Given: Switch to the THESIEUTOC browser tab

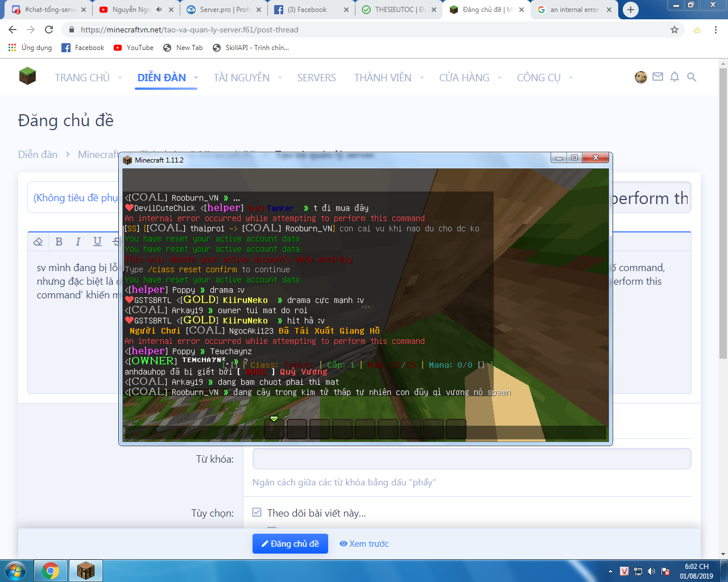Looking at the screenshot, I should coord(398,10).
